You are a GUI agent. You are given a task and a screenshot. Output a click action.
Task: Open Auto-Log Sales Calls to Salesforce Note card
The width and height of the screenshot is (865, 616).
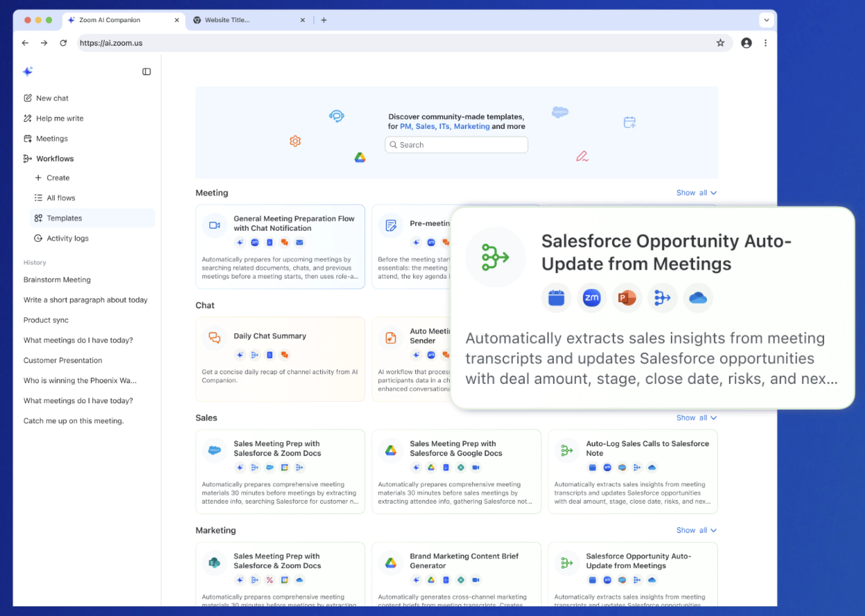(x=632, y=472)
